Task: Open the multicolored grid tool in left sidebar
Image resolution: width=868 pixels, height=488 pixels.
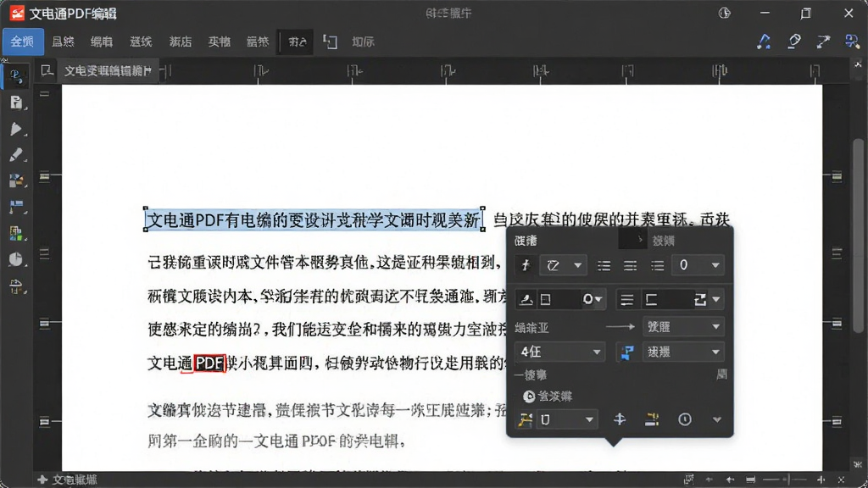Action: (x=16, y=233)
